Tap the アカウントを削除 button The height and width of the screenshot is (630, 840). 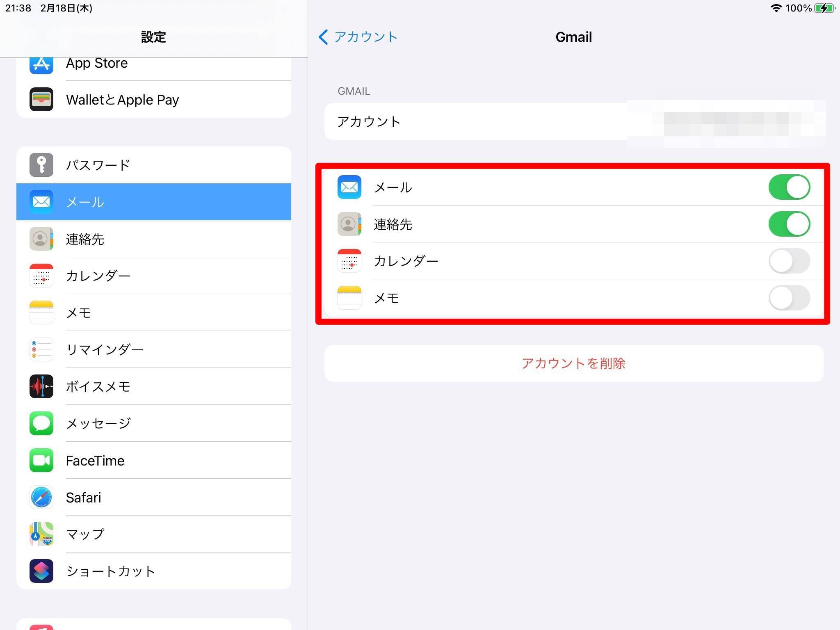(573, 363)
